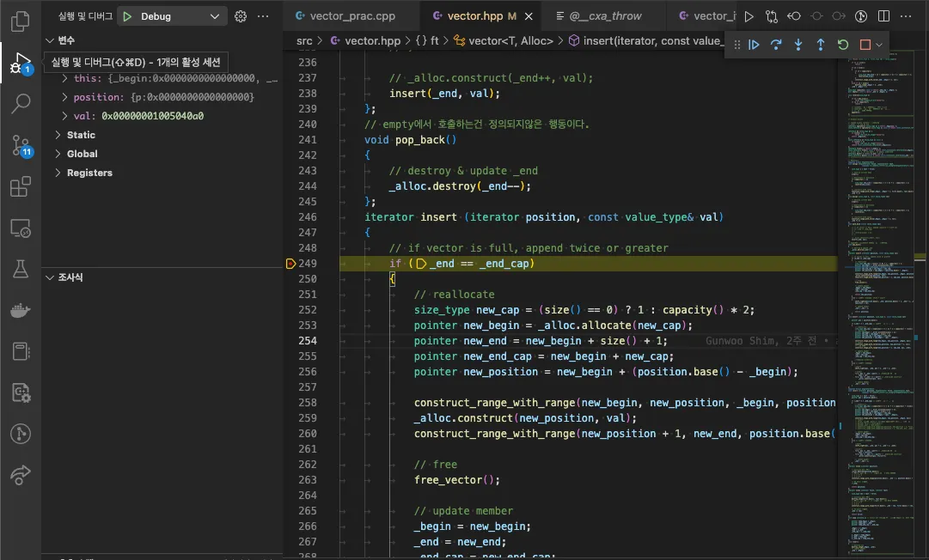Screen dimensions: 929x560
Task: Open the Docker view in activity bar
Action: (x=21, y=310)
